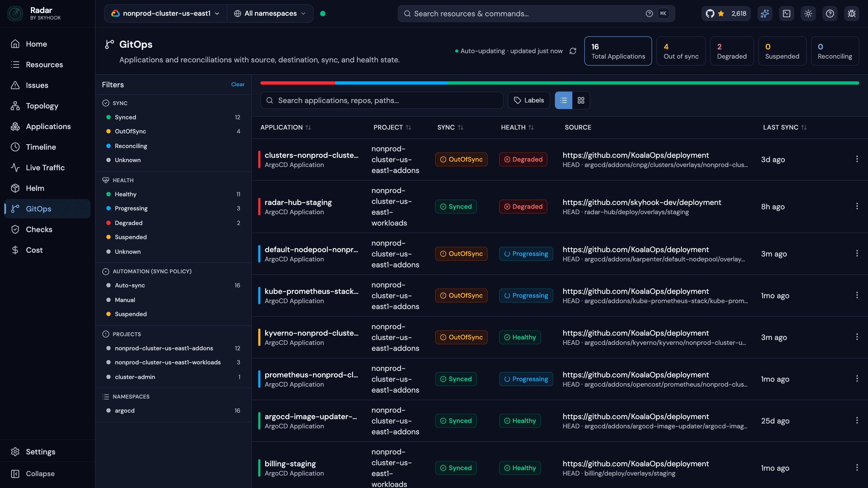
Task: Select 2 Degraded summary card
Action: pos(732,51)
